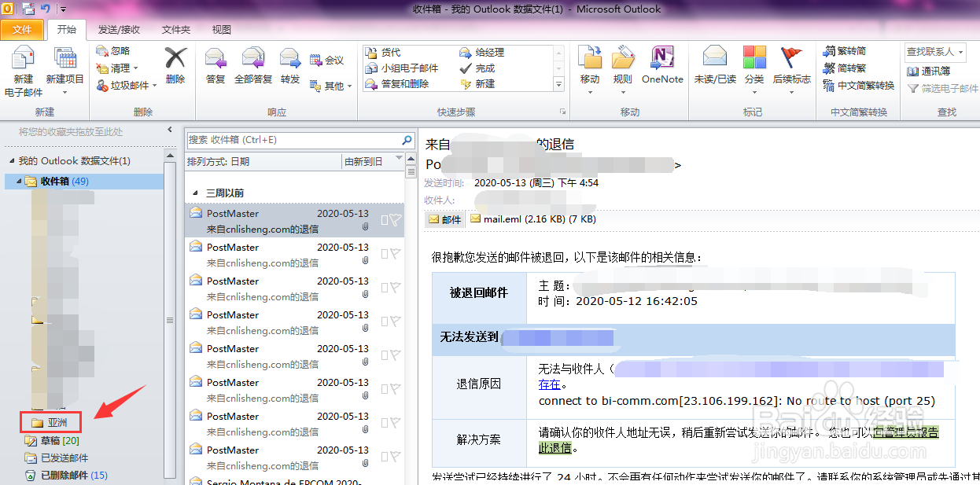
Task: Toggle the category box on first PostMaster message
Action: pyautogui.click(x=385, y=221)
